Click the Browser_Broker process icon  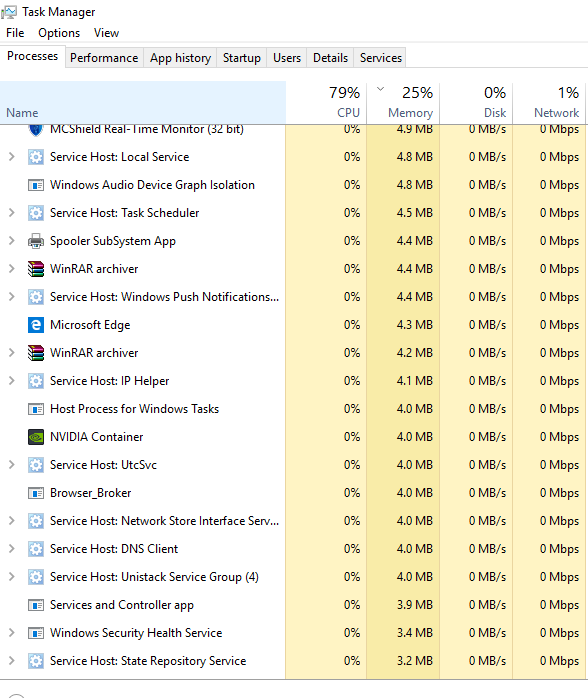click(36, 493)
